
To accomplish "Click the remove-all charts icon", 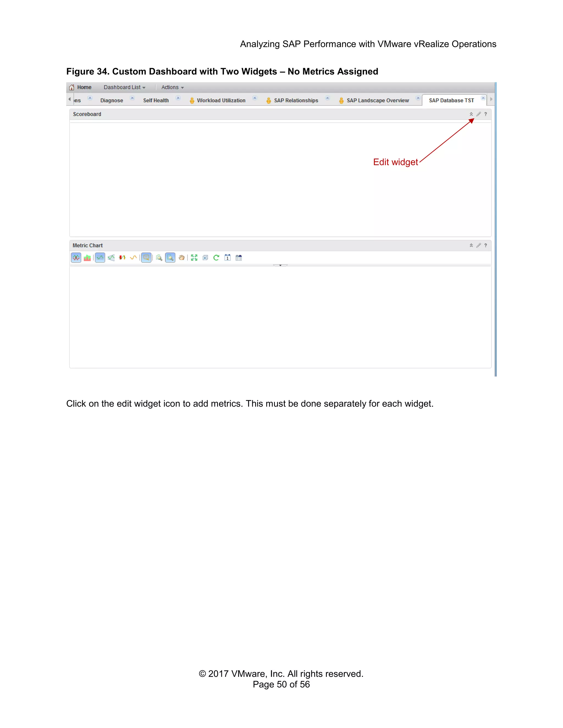I will (x=205, y=258).
